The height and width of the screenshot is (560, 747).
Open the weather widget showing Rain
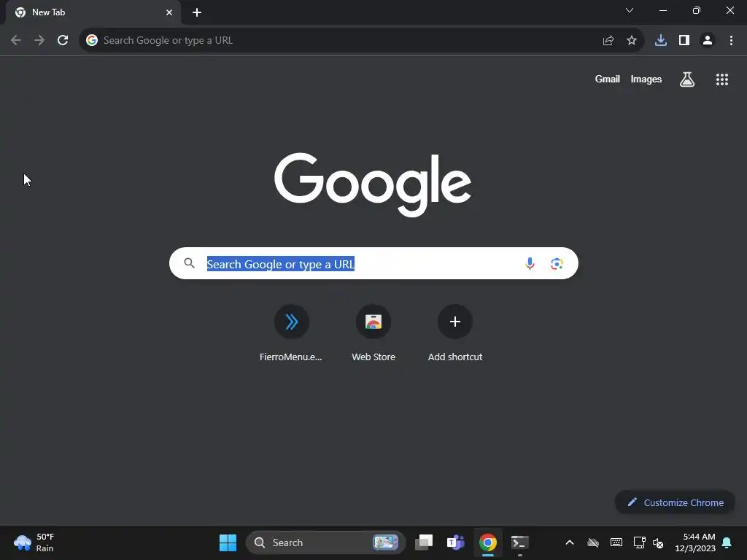tap(34, 542)
